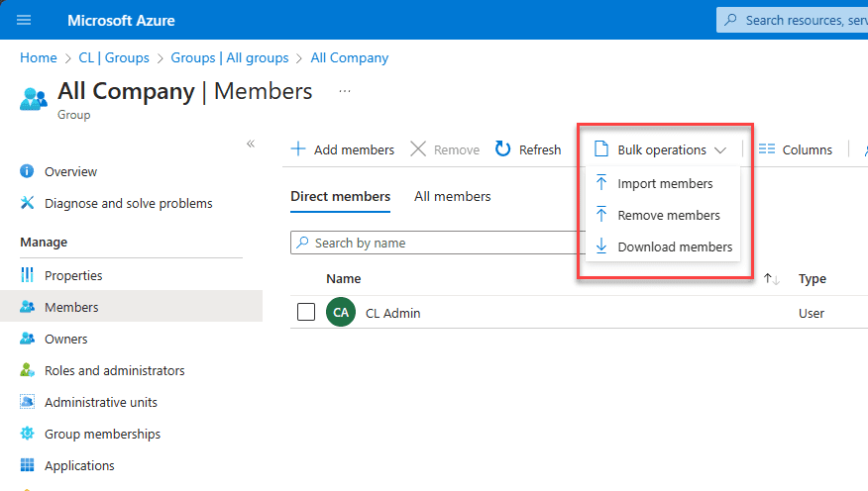Tick the checkbox for CL Admin
Image resolution: width=868 pixels, height=491 pixels.
[x=305, y=312]
